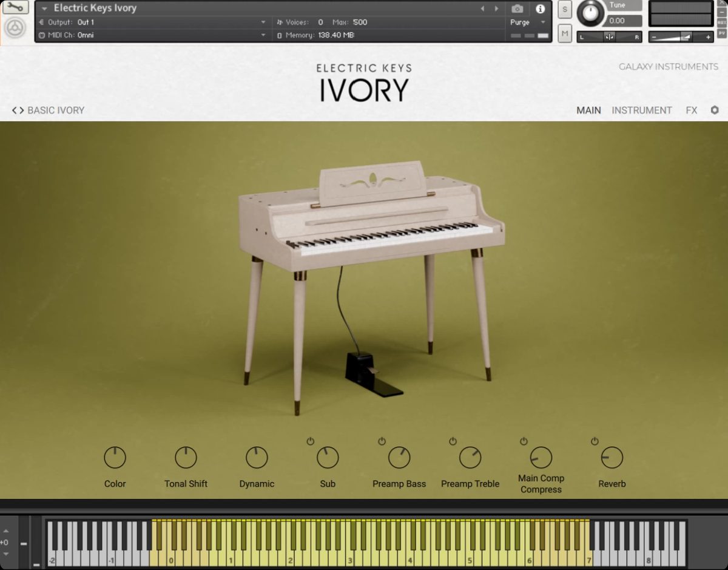Screen dimensions: 728x570
Task: Click the Max voices value 500
Action: point(360,22)
